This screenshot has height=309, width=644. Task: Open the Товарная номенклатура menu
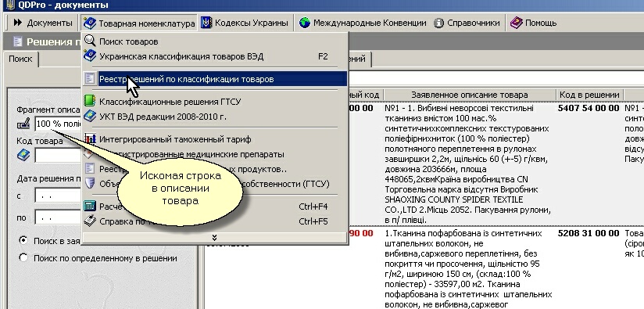[138, 23]
